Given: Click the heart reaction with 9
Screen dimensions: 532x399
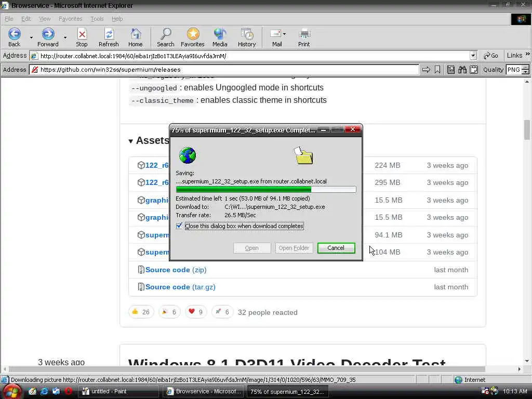Looking at the screenshot, I should (196, 312).
